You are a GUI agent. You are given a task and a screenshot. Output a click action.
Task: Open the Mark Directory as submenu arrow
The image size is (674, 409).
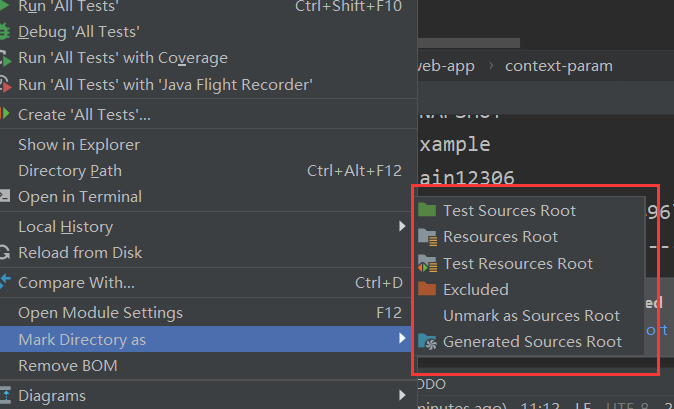coord(402,339)
